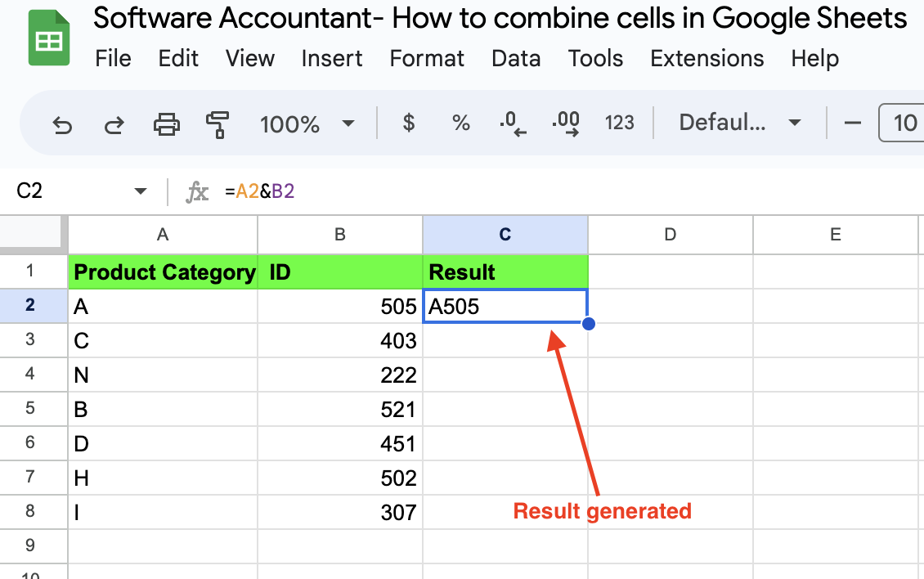Screen dimensions: 924x579
Task: Open the Extensions menu
Action: (706, 58)
